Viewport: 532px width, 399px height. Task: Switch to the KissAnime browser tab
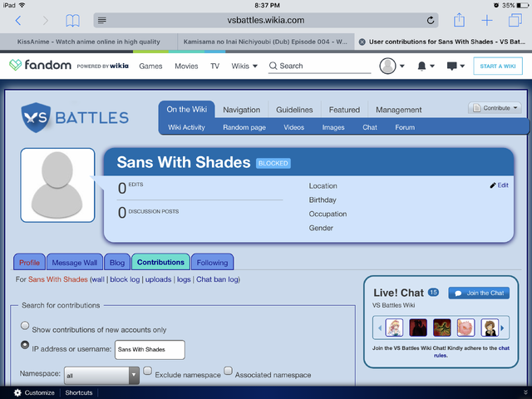(89, 42)
